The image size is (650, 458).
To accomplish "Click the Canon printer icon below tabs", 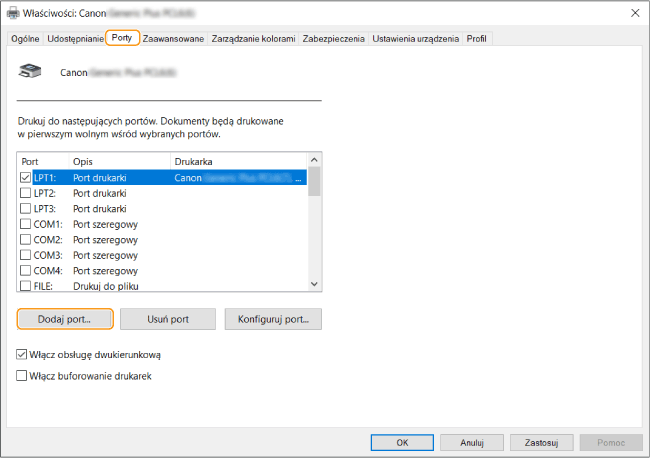I will tap(31, 72).
